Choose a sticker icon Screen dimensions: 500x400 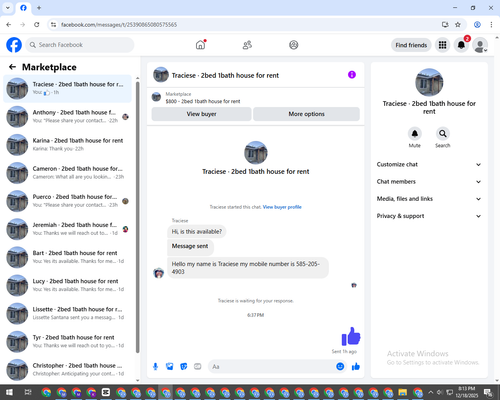tap(184, 367)
